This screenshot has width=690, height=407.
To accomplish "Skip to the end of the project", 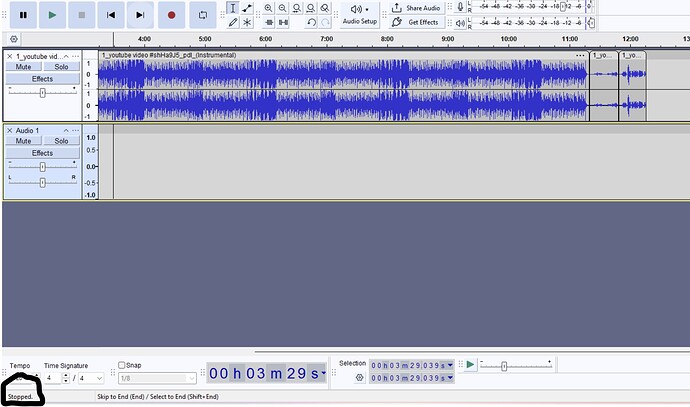I will [140, 15].
